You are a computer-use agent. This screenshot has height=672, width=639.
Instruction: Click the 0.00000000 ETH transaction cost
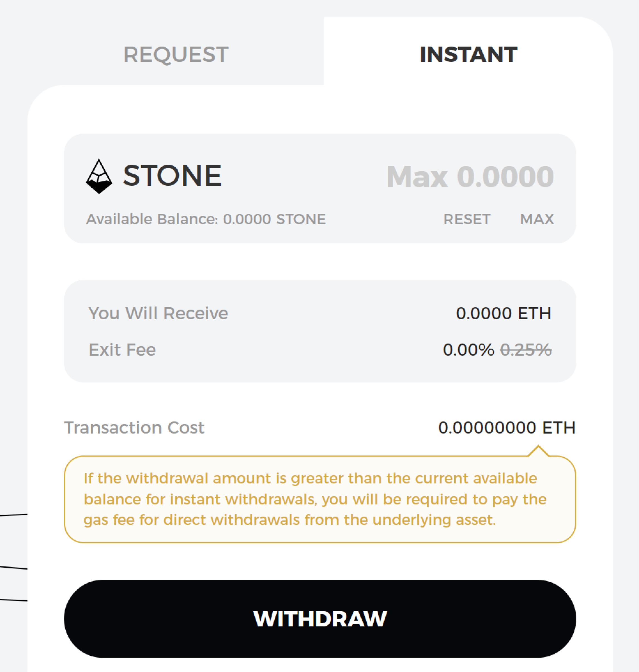(x=506, y=428)
